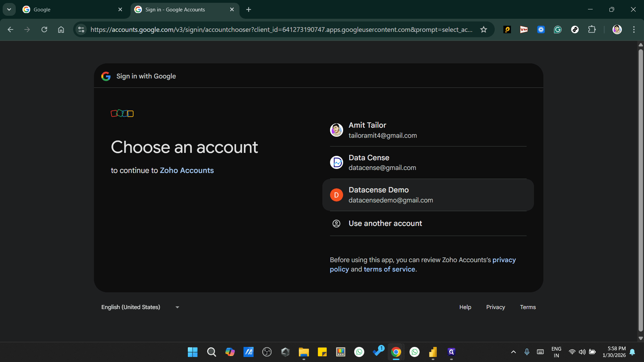This screenshot has width=644, height=362.
Task: Open Copilot from the taskbar
Action: (230, 352)
